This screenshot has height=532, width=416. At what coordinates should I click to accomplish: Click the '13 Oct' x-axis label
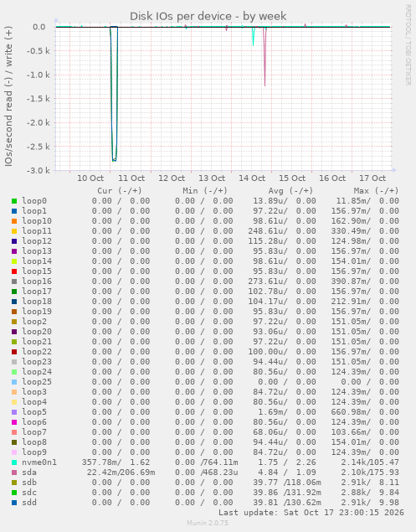(x=212, y=178)
